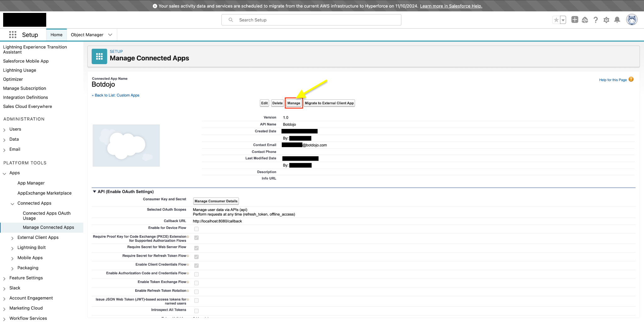Open Lightning Experience Transition Assistant
Image resolution: width=644 pixels, height=322 pixels.
pos(35,49)
